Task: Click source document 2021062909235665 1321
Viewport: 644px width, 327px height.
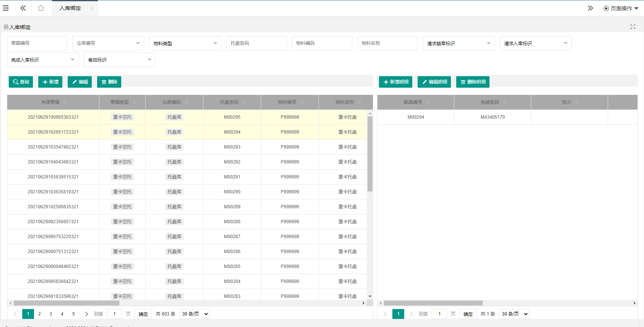Action: pos(53,222)
